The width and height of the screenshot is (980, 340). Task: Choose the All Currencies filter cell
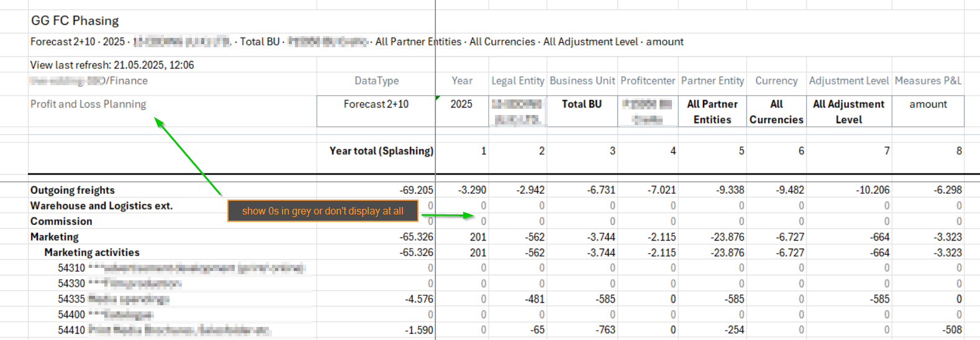(x=776, y=112)
